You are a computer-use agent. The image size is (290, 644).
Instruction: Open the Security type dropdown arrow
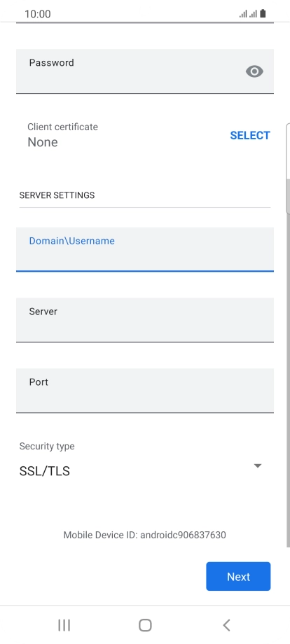pyautogui.click(x=258, y=465)
